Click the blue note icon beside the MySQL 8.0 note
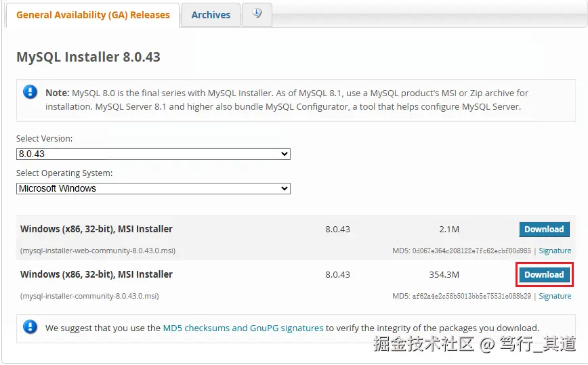Image resolution: width=588 pixels, height=365 pixels. pyautogui.click(x=30, y=92)
